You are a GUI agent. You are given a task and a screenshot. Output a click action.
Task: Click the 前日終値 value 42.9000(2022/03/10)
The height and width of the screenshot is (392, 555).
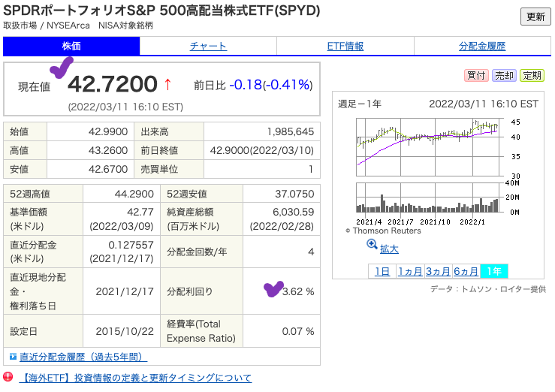[x=262, y=150]
